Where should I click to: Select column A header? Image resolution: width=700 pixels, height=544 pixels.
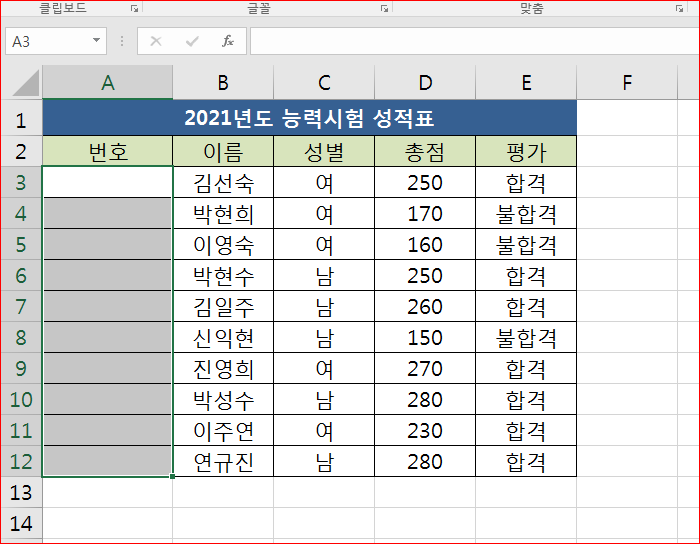108,83
